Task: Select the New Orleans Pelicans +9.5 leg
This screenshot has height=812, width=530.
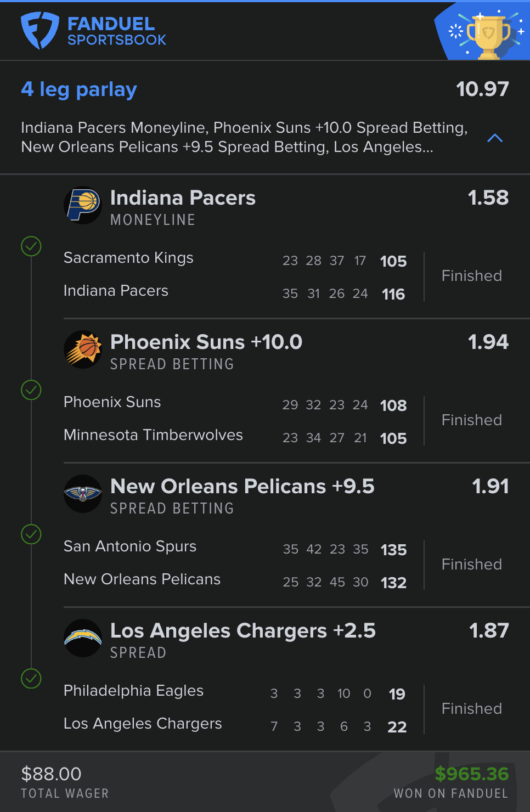Action: [242, 487]
